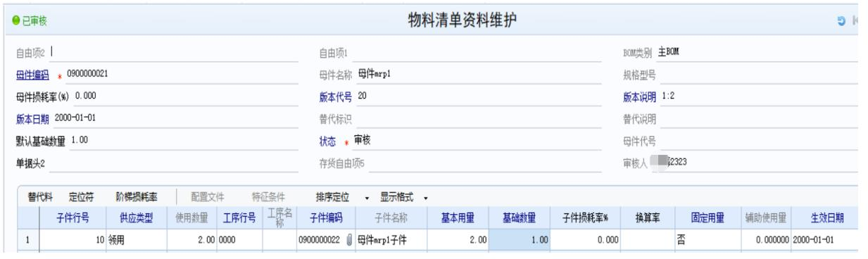Click cell 否 in 固定用量 column
868x259 pixels.
click(707, 240)
